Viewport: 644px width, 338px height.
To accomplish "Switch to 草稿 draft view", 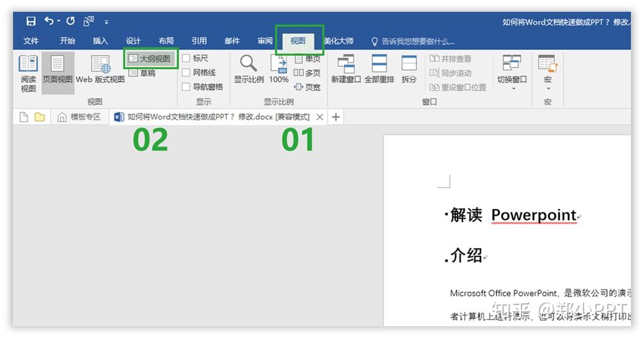I will (142, 73).
